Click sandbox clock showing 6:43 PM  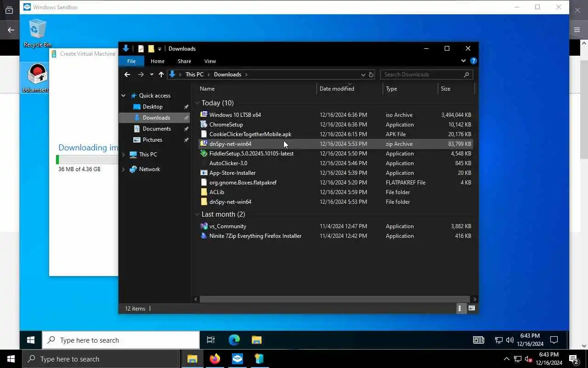[x=530, y=340]
